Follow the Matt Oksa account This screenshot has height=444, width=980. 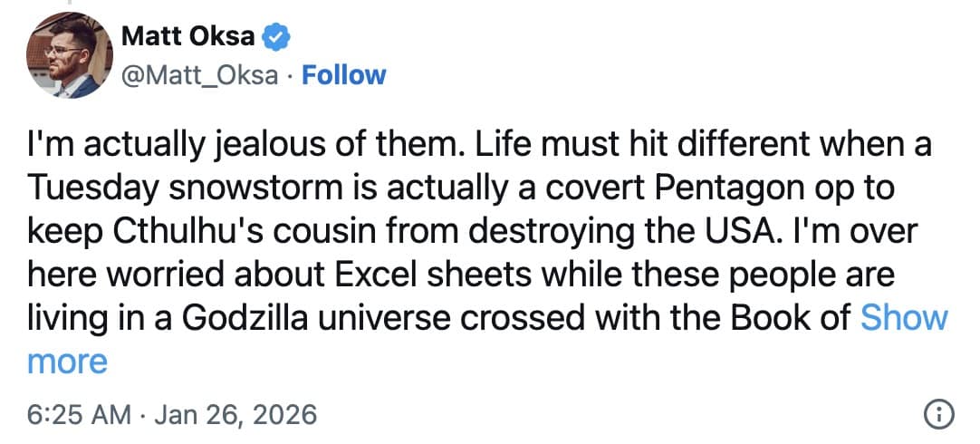tap(343, 74)
